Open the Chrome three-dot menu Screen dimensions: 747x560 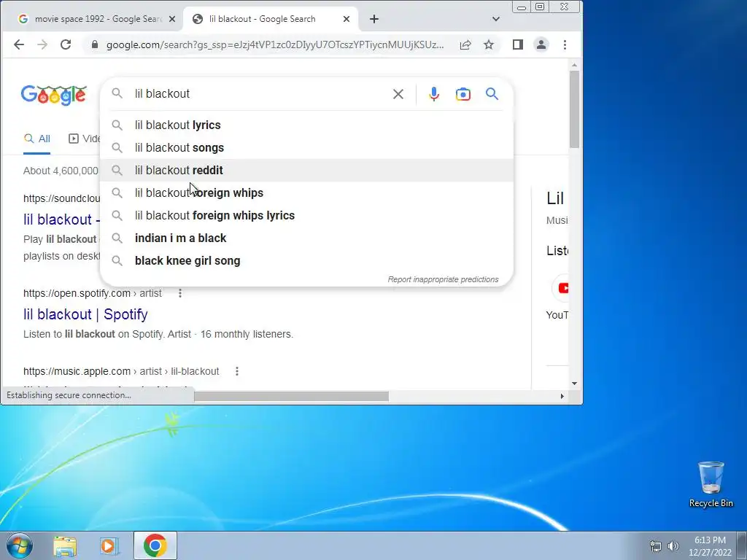click(565, 44)
